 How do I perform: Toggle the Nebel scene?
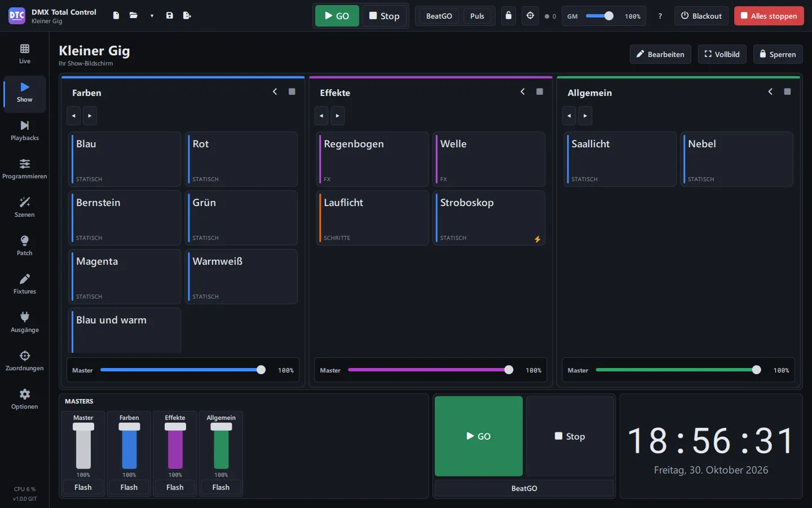pyautogui.click(x=737, y=159)
